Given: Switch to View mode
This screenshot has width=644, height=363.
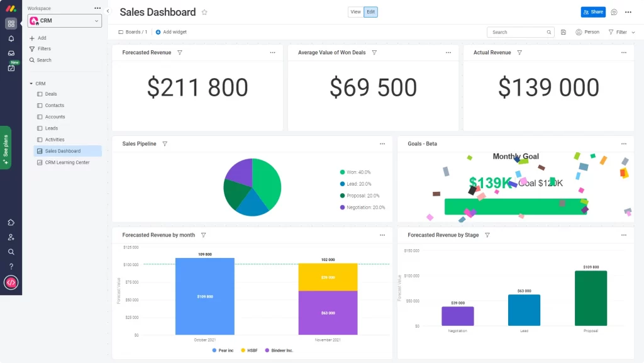Looking at the screenshot, I should (x=356, y=12).
